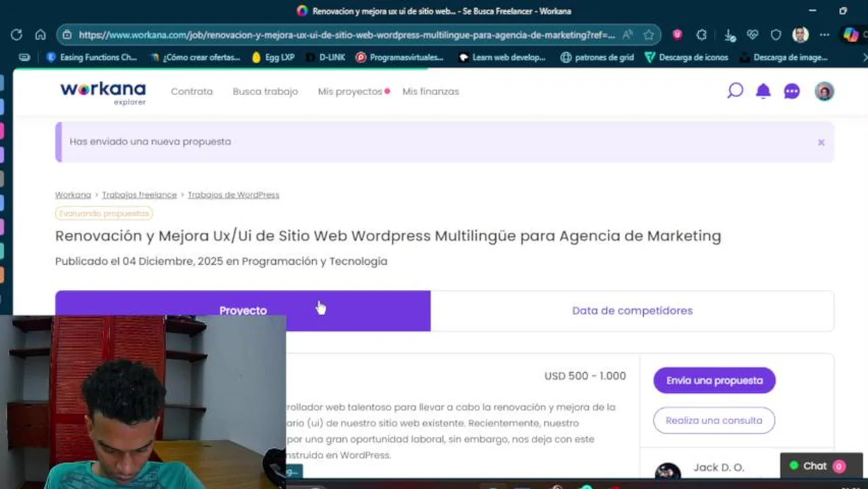Click the 'Evaluando propuestas' status badge
Screen dimensions: 868x489
pyautogui.click(x=104, y=213)
